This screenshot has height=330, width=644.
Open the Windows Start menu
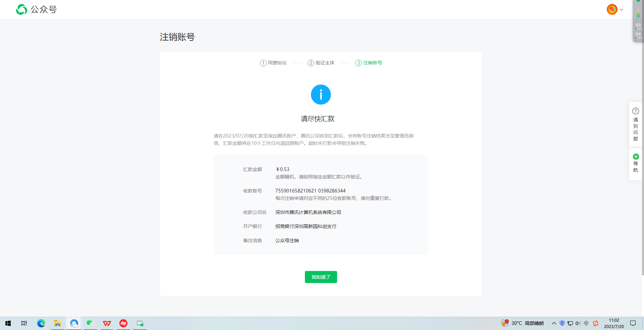coord(8,323)
